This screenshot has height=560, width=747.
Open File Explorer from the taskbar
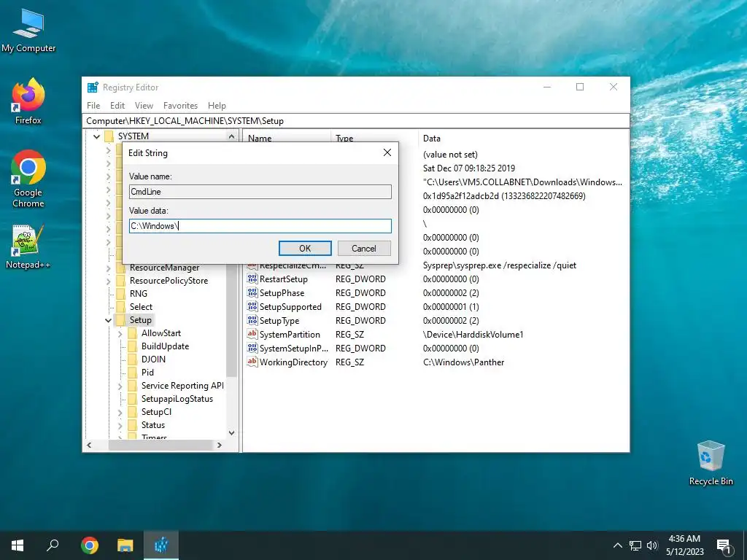[125, 545]
